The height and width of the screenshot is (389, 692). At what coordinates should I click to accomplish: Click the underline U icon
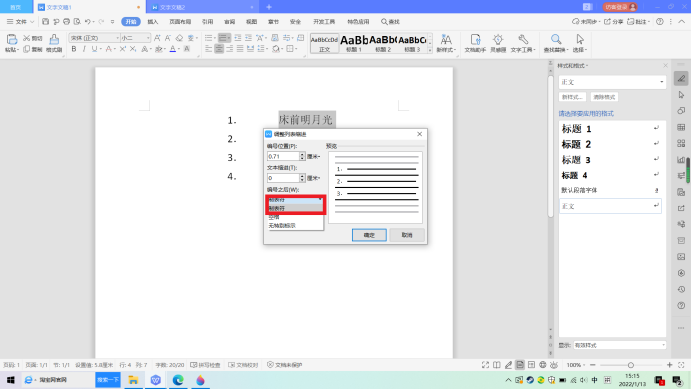pyautogui.click(x=94, y=49)
